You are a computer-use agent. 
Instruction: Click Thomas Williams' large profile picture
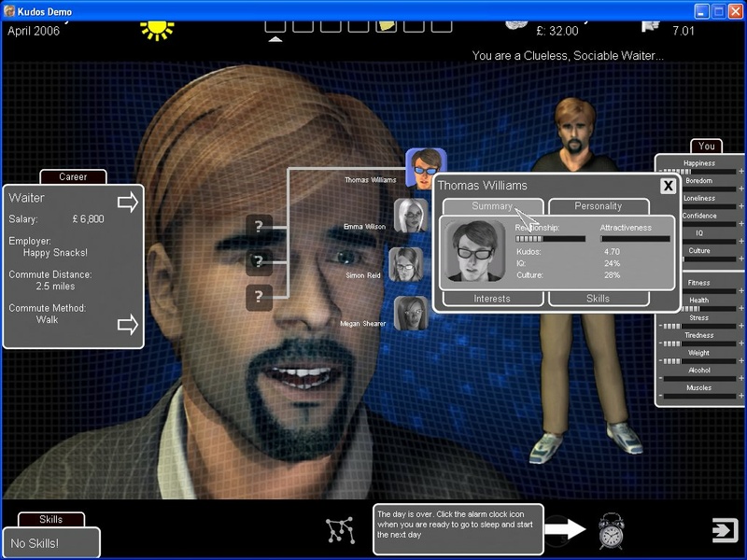[475, 250]
